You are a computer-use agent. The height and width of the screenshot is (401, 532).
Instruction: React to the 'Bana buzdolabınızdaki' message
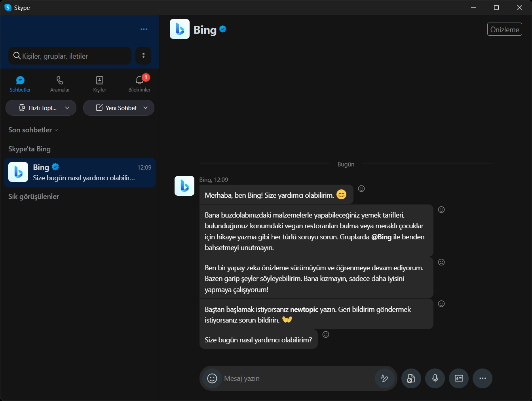tap(441, 210)
